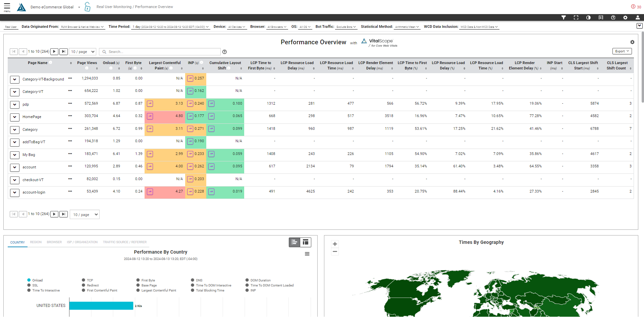Select the BROWSER tab
Viewport: 644px width, 317px height.
coord(54,242)
